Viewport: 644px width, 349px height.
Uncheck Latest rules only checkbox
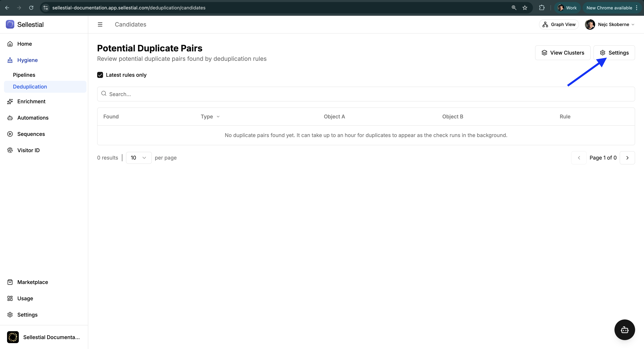point(100,75)
